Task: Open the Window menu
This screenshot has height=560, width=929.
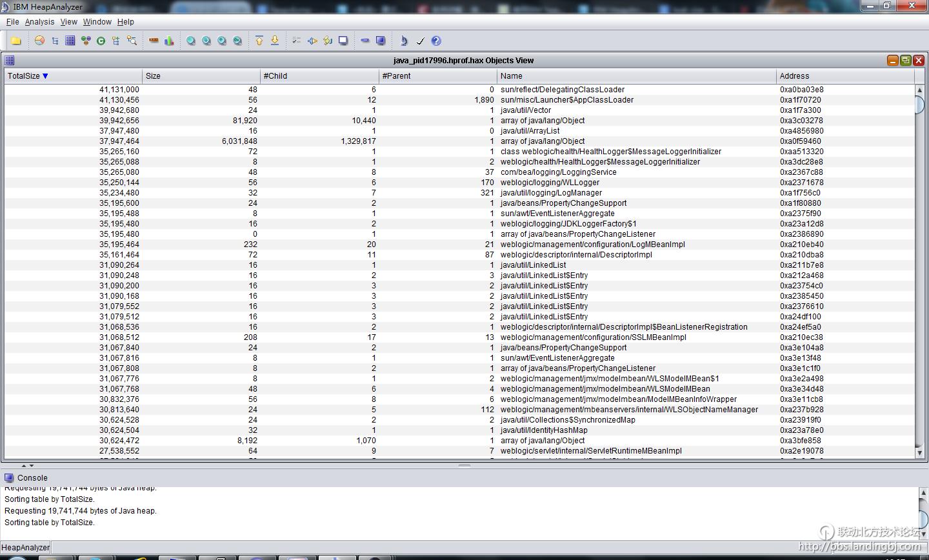Action: [x=97, y=22]
